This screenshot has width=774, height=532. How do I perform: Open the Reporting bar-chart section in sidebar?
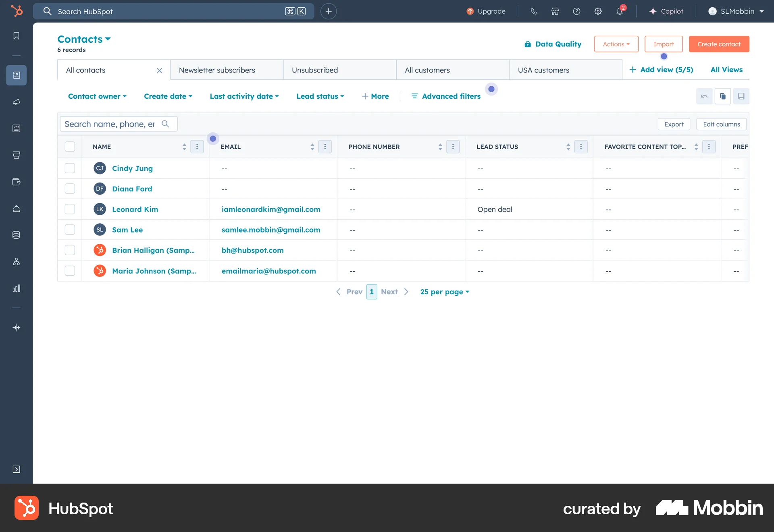(x=16, y=288)
